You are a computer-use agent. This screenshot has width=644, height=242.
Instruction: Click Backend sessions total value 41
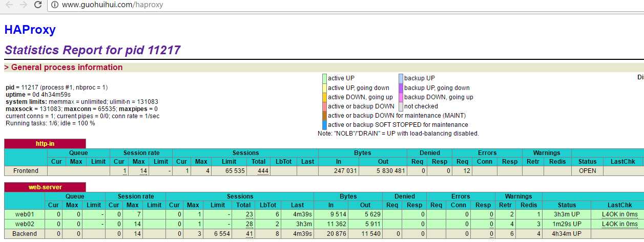(x=250, y=234)
